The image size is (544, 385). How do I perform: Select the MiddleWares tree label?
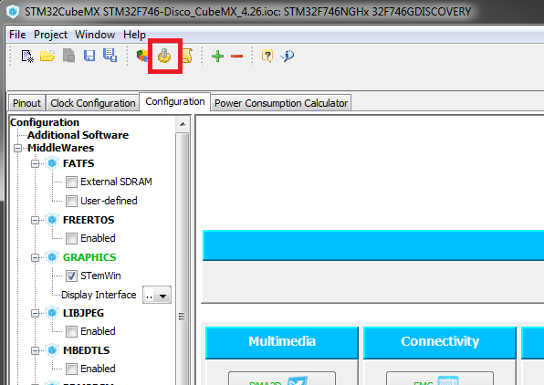(x=61, y=148)
